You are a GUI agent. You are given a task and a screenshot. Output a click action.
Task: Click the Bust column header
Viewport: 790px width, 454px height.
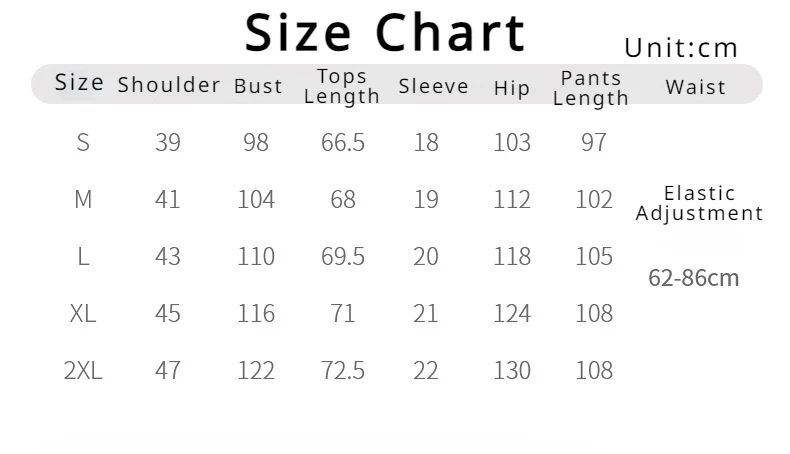tap(258, 86)
